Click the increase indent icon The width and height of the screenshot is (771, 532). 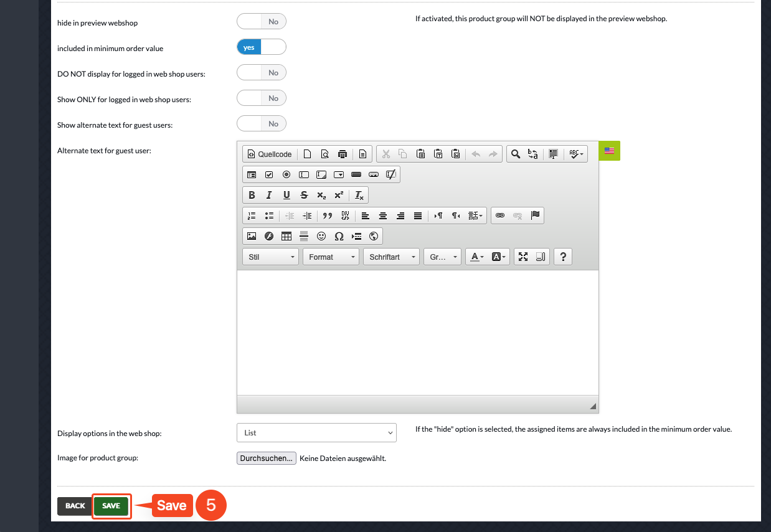(x=307, y=216)
